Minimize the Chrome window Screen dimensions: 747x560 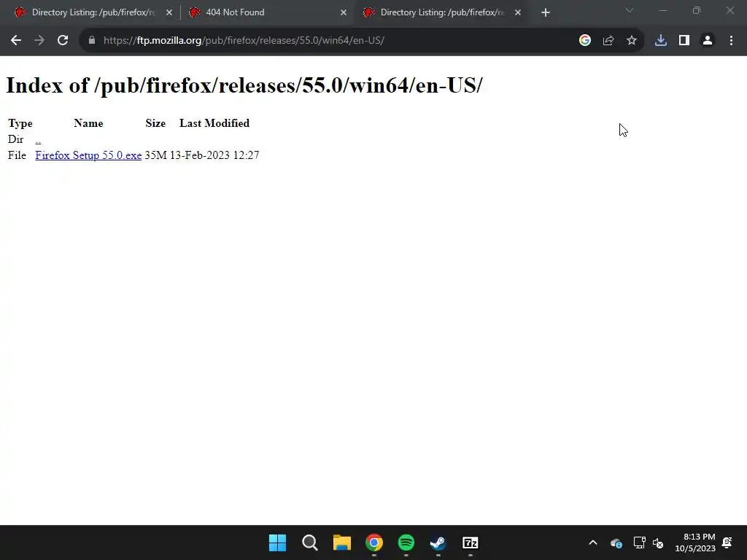pyautogui.click(x=662, y=10)
